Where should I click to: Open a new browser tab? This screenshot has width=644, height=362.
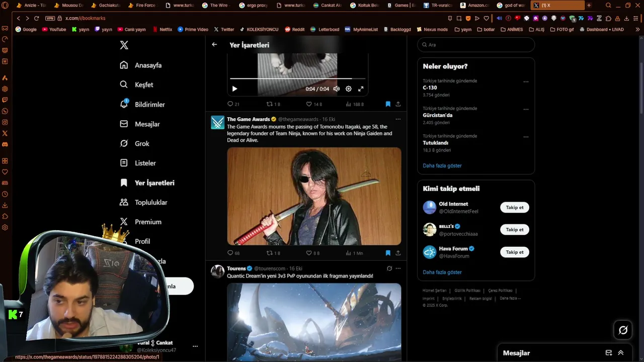[x=589, y=6]
